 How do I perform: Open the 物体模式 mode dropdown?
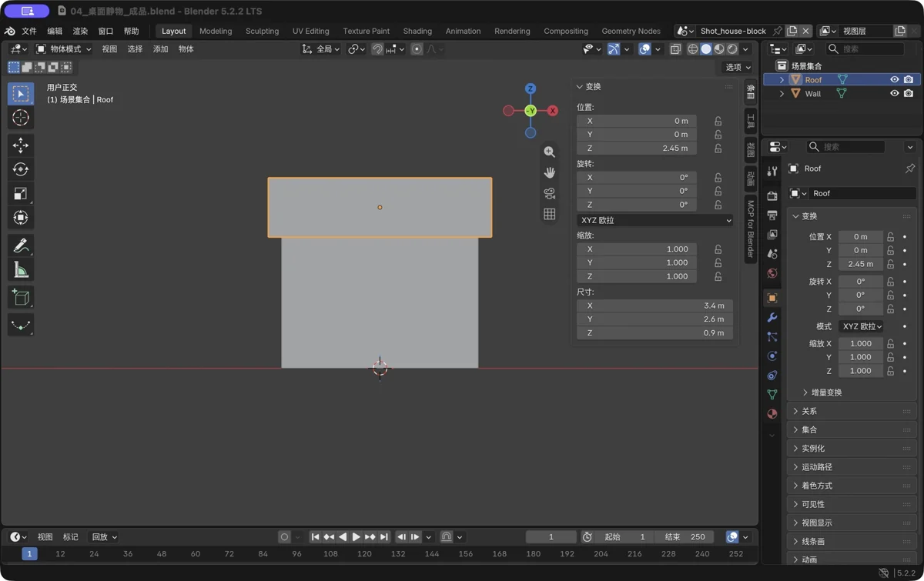point(64,49)
